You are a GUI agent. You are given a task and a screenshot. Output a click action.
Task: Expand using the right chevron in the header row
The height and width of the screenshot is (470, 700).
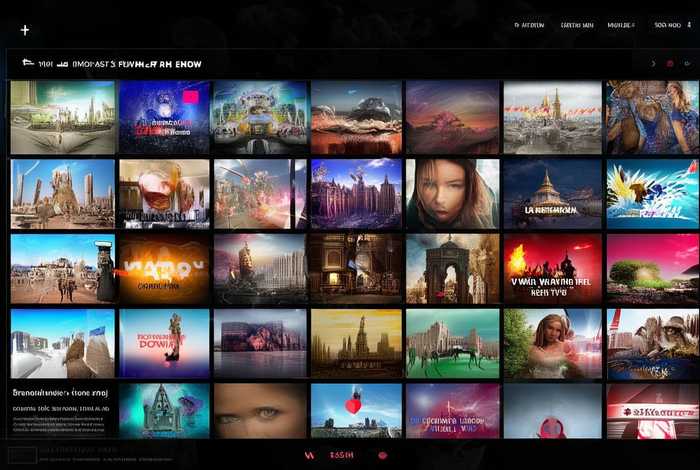click(653, 64)
